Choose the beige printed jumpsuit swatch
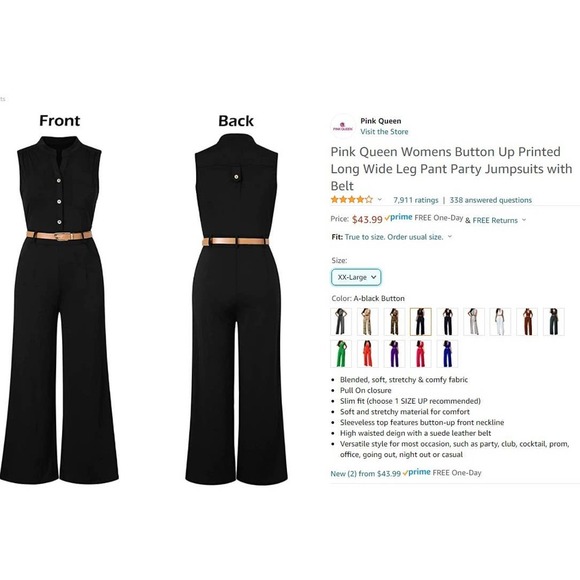Image resolution: width=580 pixels, height=580 pixels. (367, 321)
